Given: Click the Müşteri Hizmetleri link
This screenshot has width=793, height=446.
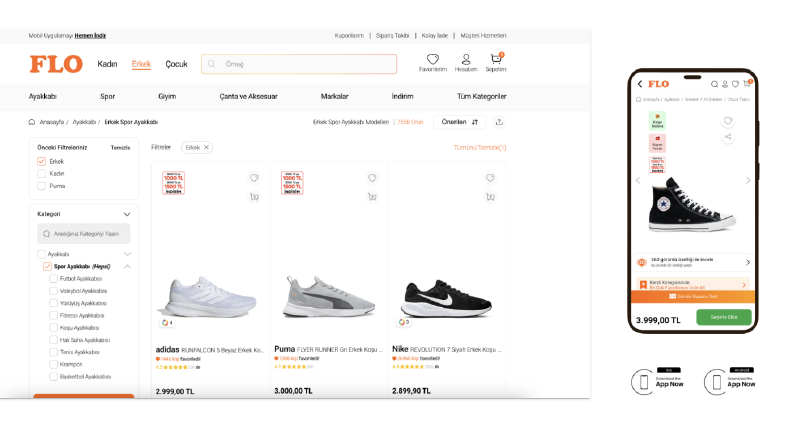Looking at the screenshot, I should (483, 35).
